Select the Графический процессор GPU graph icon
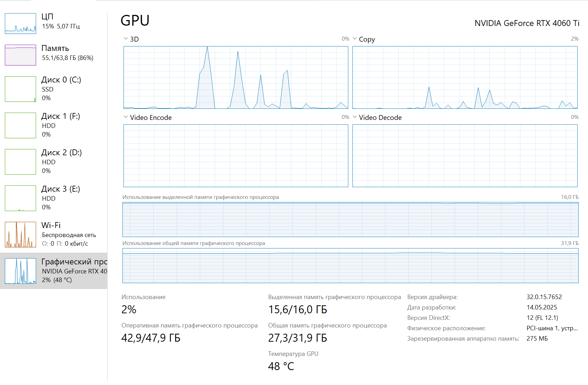 pyautogui.click(x=20, y=271)
